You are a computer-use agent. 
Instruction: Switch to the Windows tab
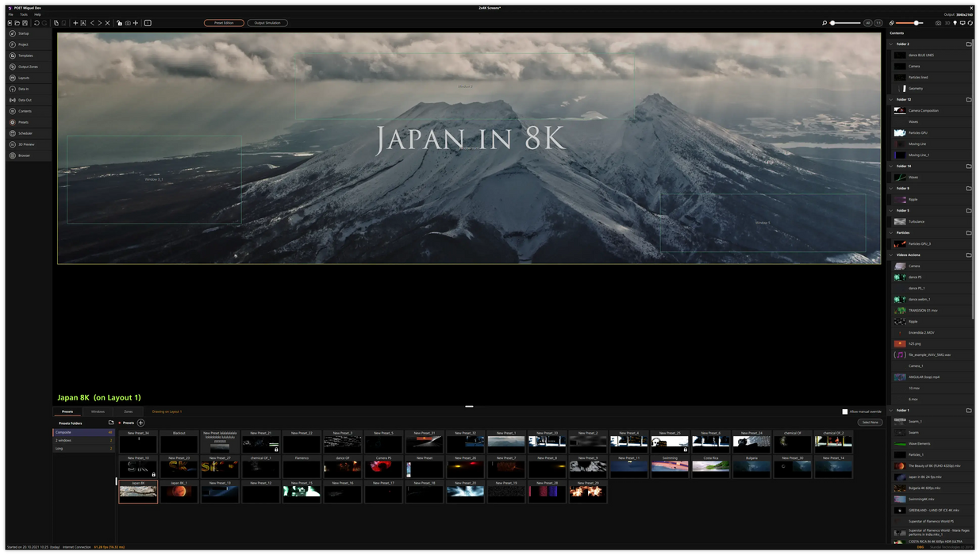[x=98, y=411]
